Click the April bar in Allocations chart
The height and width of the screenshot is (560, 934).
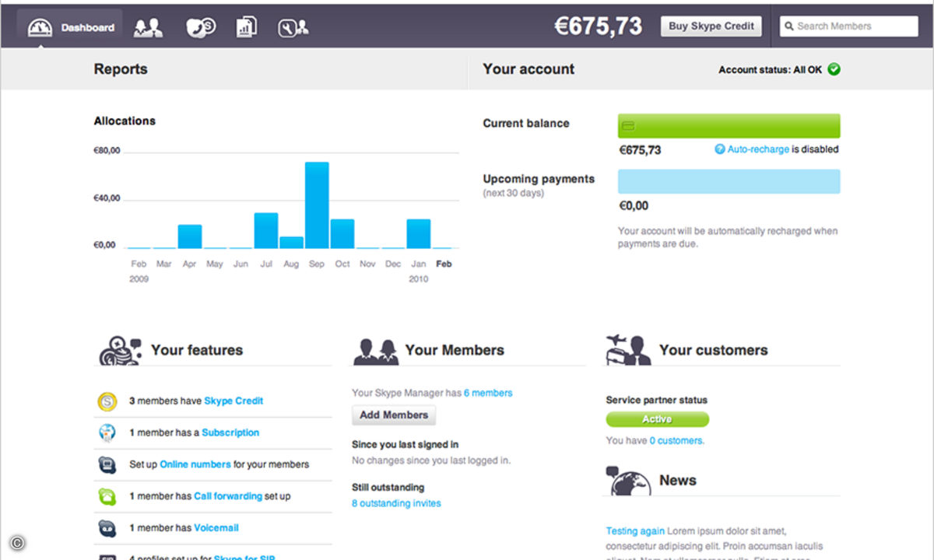tap(190, 236)
